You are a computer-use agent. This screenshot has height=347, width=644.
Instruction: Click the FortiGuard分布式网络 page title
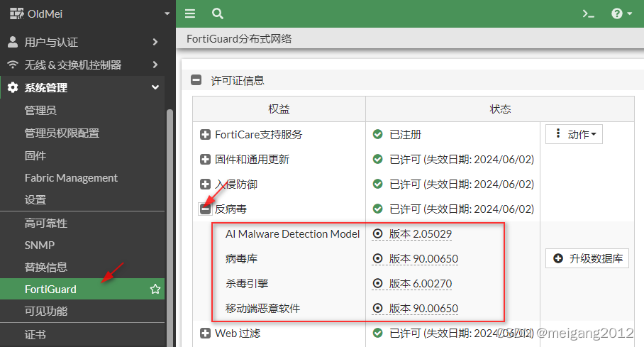[239, 38]
